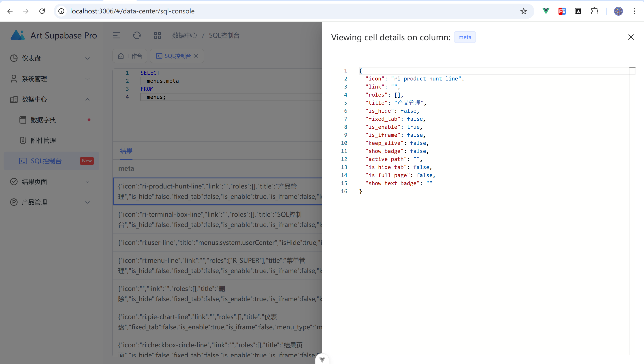
Task: Select the 结果 results tab
Action: pos(126,151)
